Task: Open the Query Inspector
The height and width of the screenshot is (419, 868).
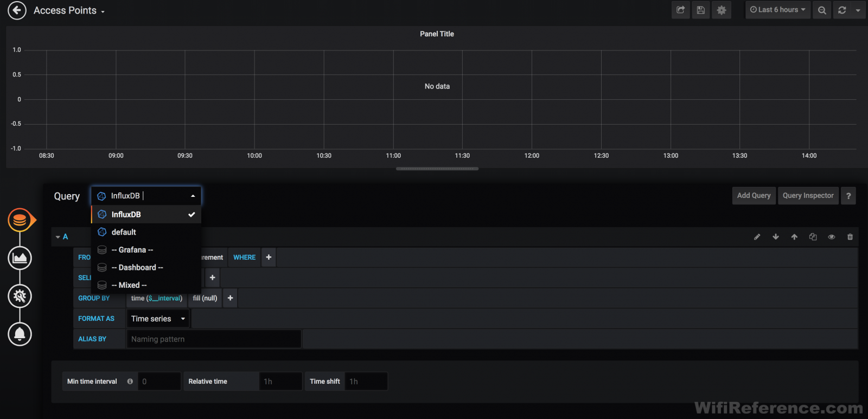Action: 808,196
